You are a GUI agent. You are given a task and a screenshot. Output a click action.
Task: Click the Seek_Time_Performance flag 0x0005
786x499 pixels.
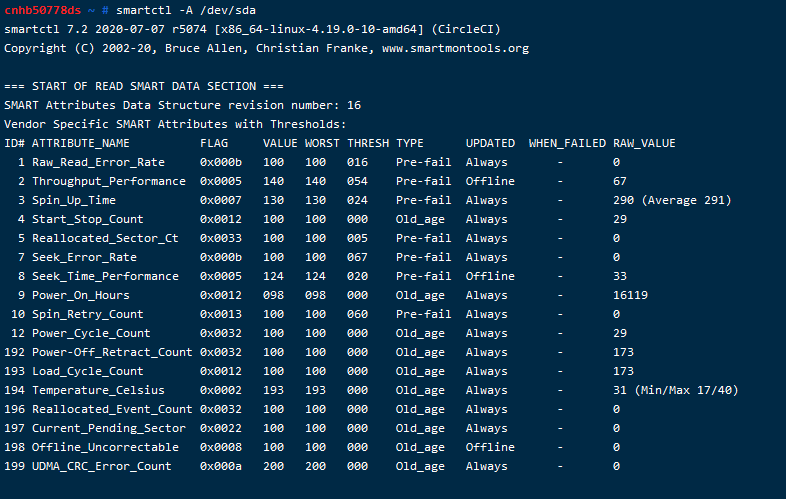pyautogui.click(x=221, y=276)
